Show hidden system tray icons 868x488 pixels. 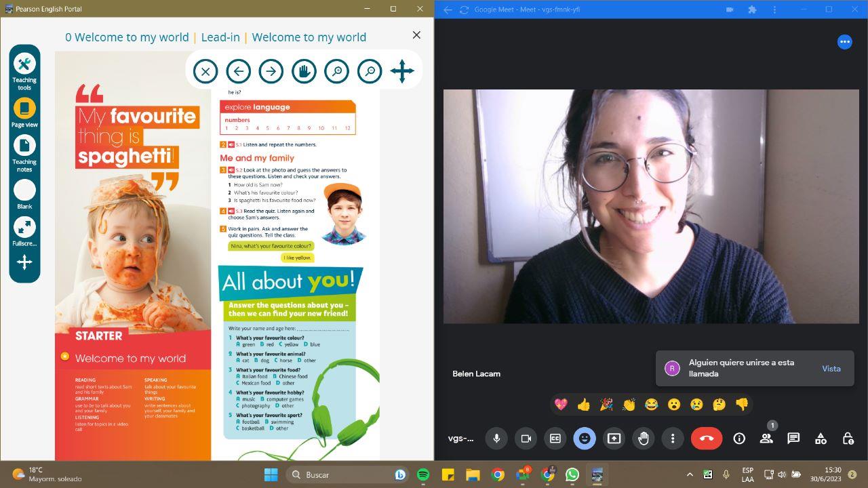690,474
